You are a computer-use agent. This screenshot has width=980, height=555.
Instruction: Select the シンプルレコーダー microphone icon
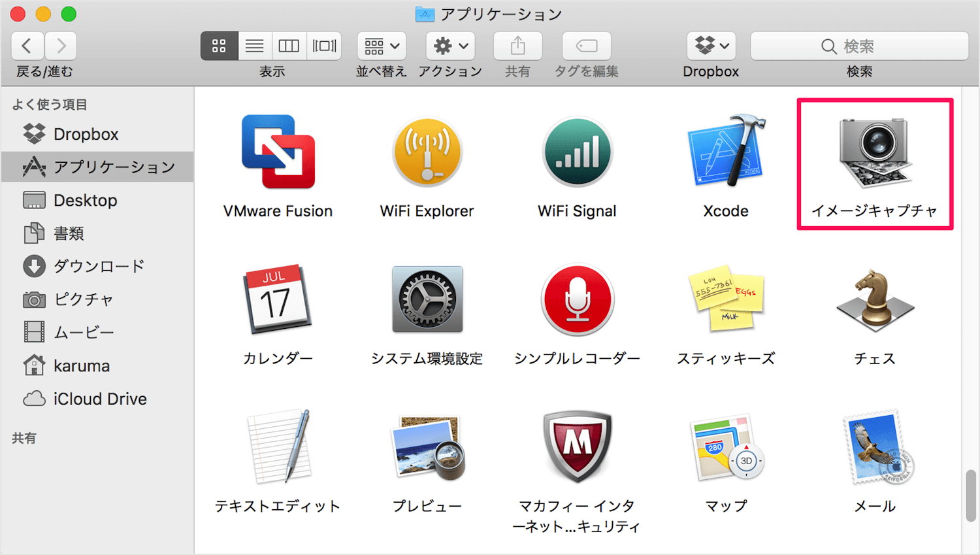tap(577, 299)
